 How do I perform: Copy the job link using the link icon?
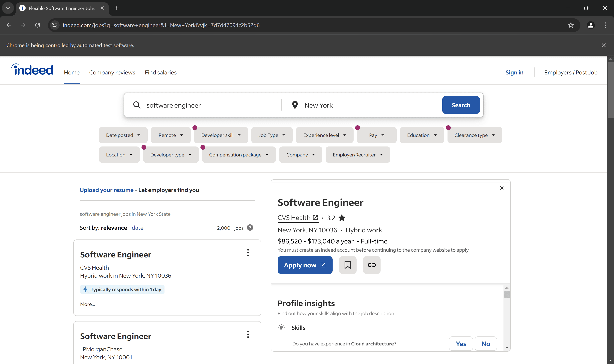tap(371, 265)
